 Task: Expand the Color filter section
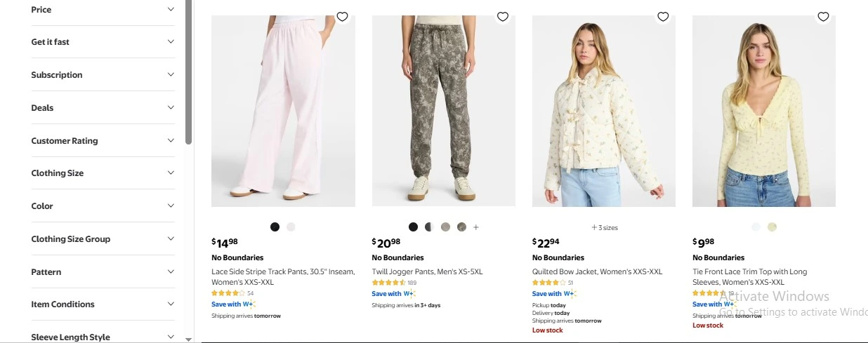point(103,206)
